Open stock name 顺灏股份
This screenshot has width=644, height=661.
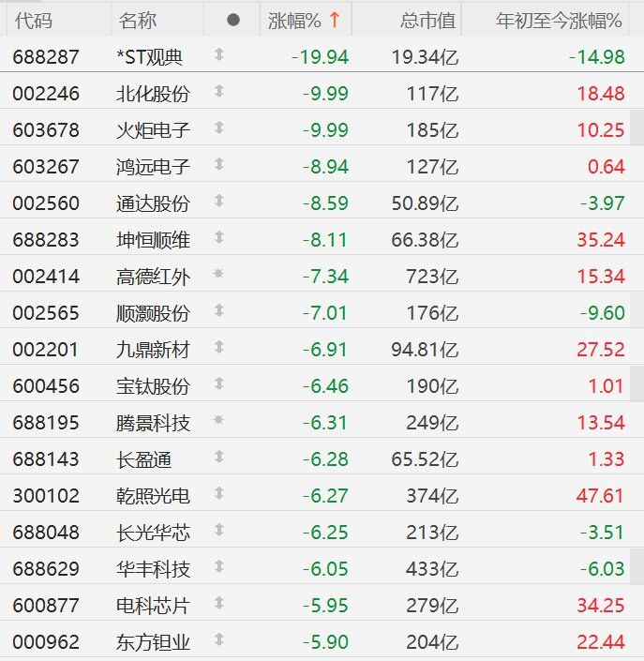pos(154,313)
